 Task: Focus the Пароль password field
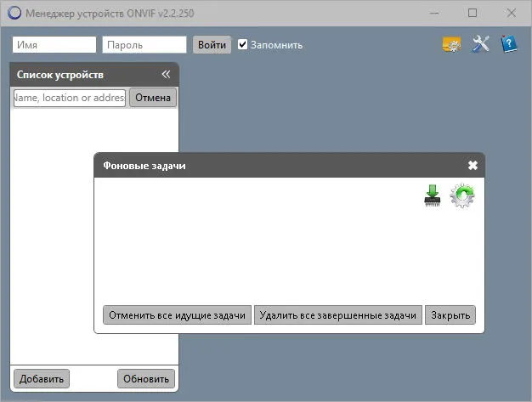click(144, 45)
